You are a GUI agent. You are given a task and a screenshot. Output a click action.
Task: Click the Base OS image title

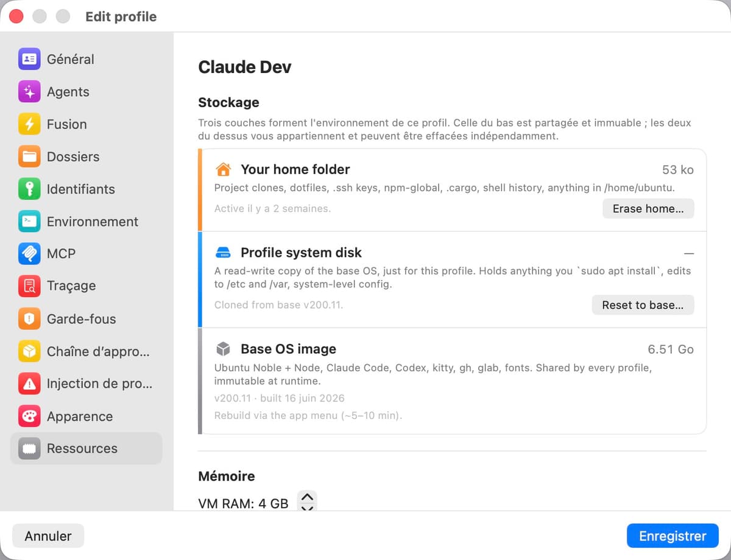pyautogui.click(x=288, y=349)
